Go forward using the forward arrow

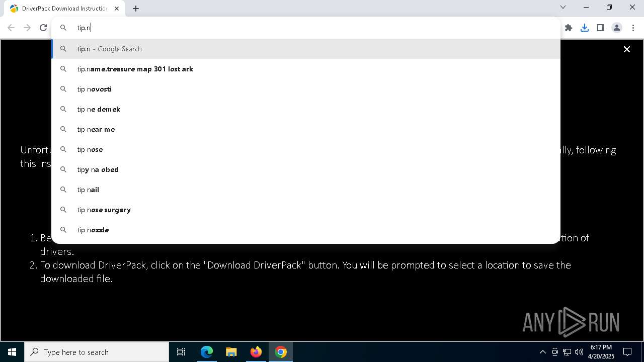pos(27,28)
